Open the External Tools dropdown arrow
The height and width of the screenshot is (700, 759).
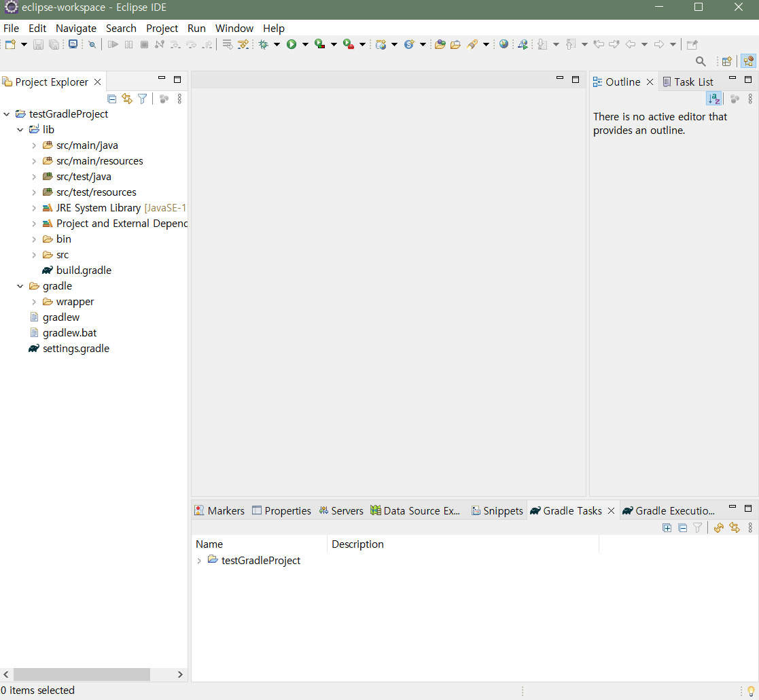coord(362,45)
